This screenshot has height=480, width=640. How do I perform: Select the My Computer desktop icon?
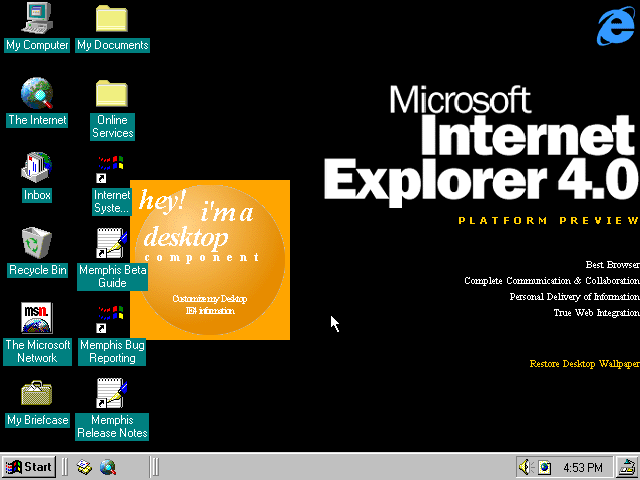coord(37,18)
